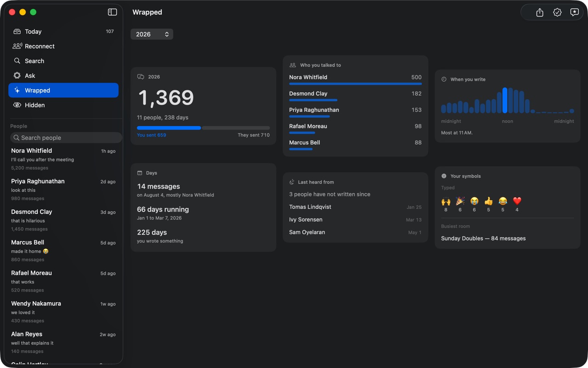This screenshot has height=368, width=588.
Task: Click the "Most at 11 AM." caption
Action: pyautogui.click(x=457, y=133)
